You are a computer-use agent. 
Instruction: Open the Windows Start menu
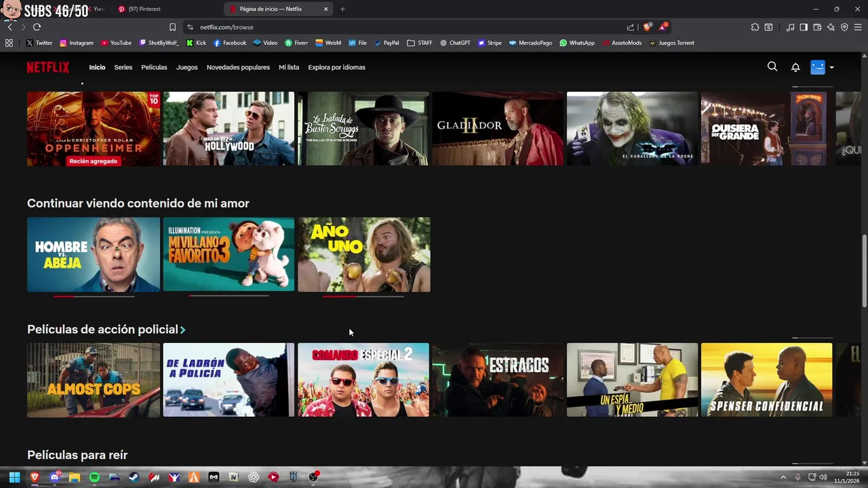point(14,477)
